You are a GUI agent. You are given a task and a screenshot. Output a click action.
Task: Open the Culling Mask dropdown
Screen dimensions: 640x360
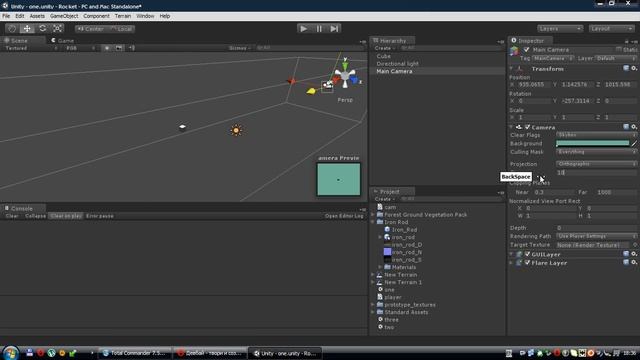(596, 152)
